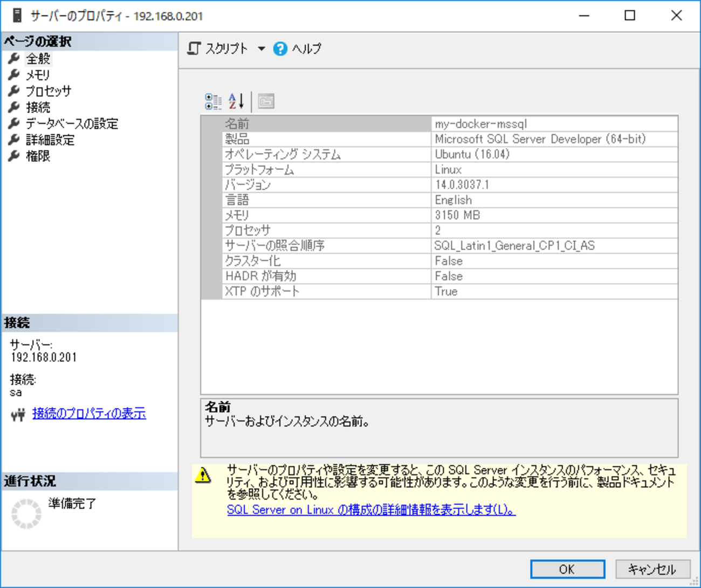The width and height of the screenshot is (701, 588).
Task: Open the スクリプト dropdown arrow
Action: tap(262, 49)
